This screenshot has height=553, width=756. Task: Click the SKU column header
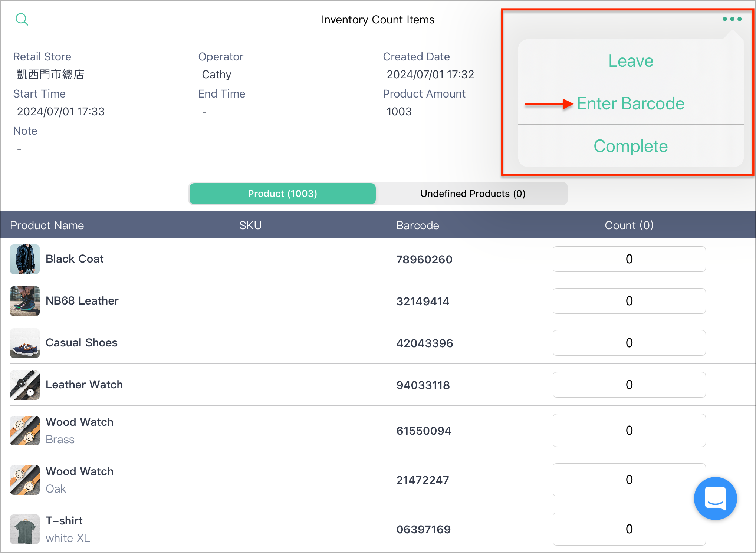click(x=250, y=225)
